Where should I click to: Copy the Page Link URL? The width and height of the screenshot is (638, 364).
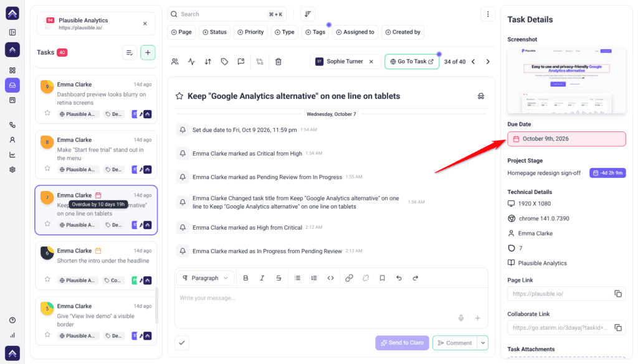click(x=617, y=294)
